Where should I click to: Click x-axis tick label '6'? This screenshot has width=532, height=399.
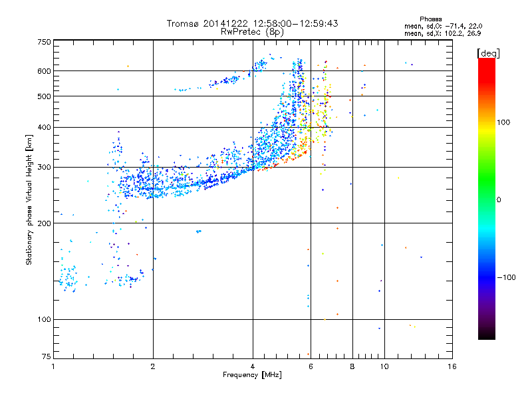click(x=311, y=366)
